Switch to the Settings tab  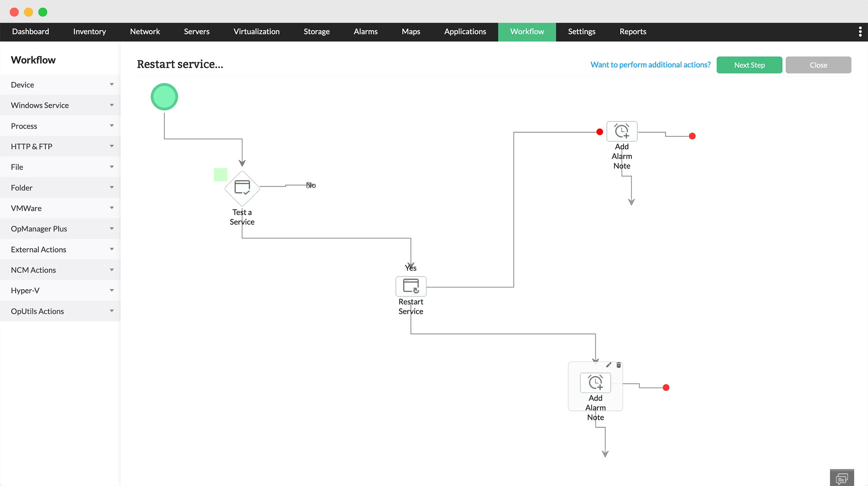click(581, 32)
